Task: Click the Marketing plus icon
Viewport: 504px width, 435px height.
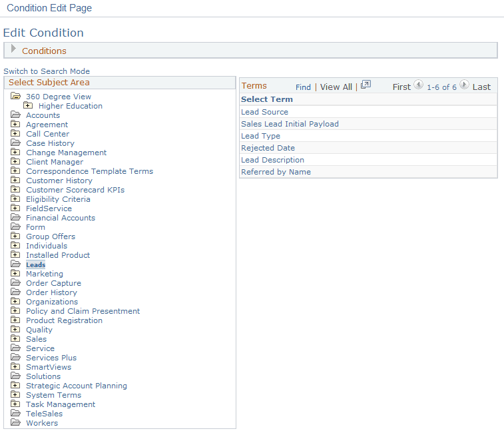Action: [15, 273]
